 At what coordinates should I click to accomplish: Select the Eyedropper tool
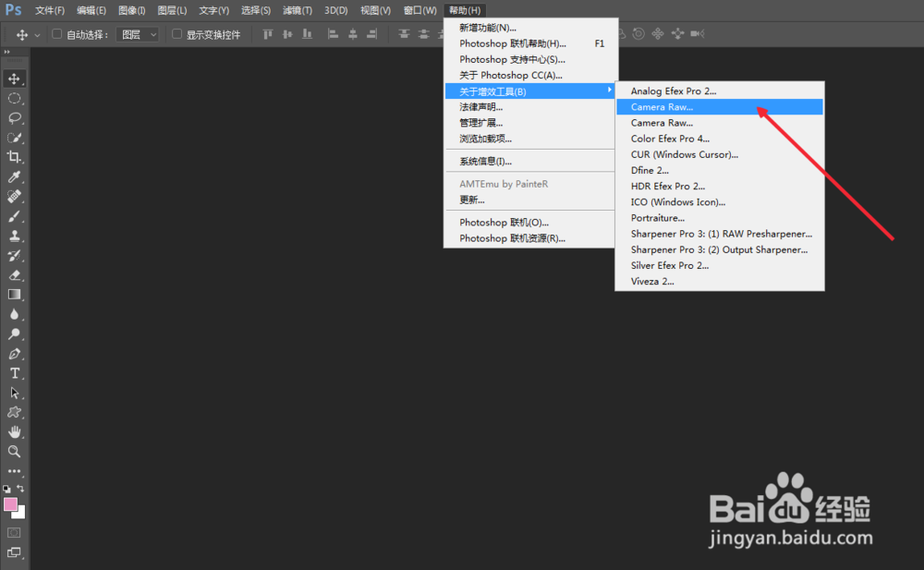(14, 176)
